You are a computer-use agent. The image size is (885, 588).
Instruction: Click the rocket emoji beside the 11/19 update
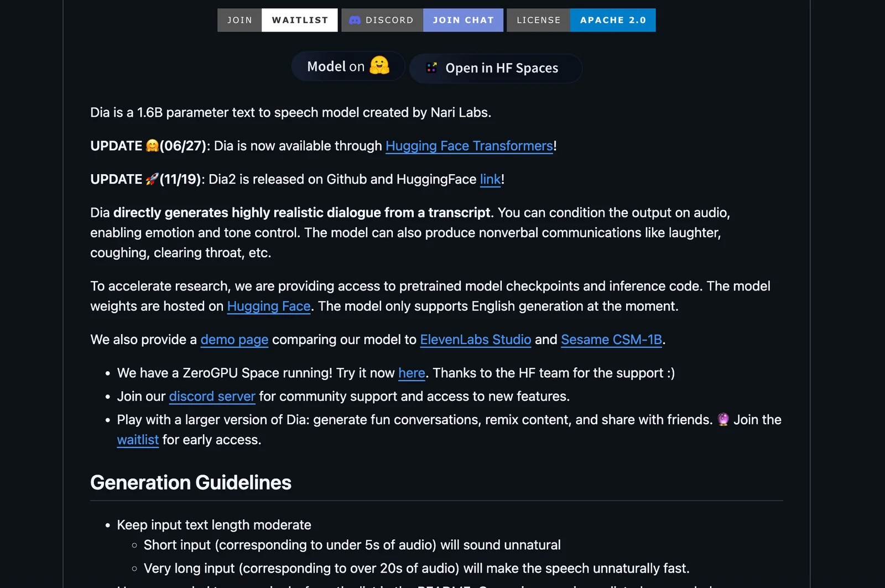[x=152, y=179]
